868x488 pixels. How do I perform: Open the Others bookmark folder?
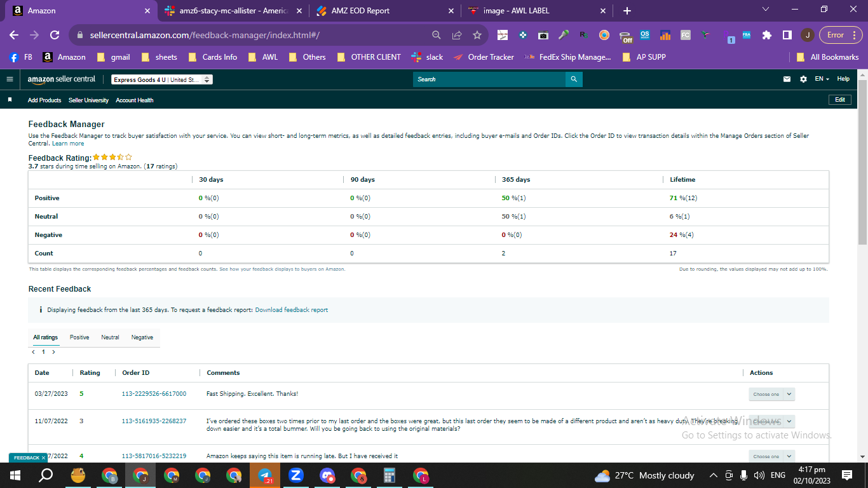307,57
